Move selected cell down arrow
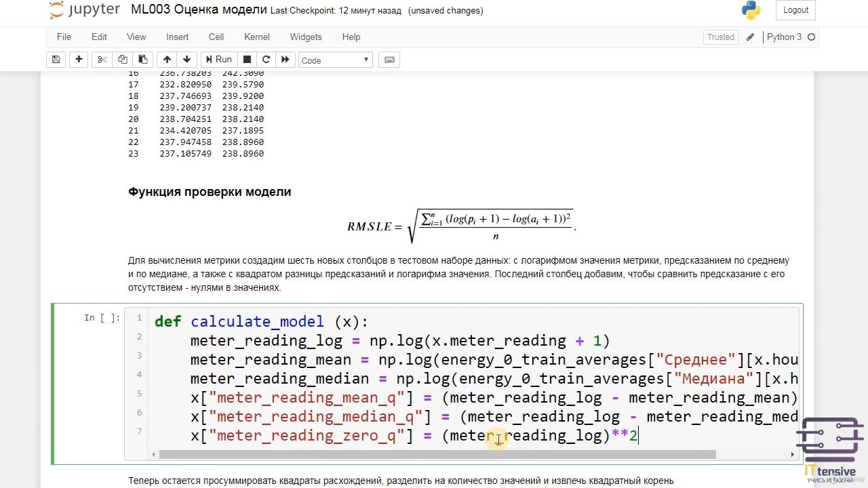Viewport: 868px width, 488px height. (187, 60)
